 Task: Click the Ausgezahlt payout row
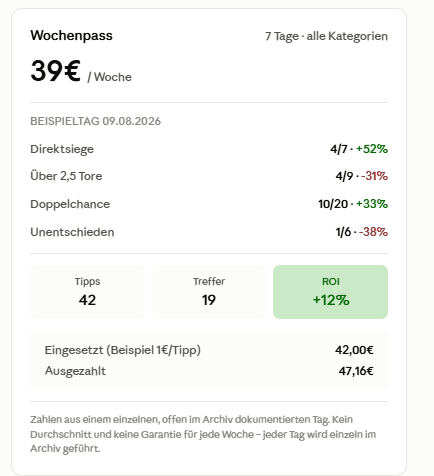click(x=209, y=371)
